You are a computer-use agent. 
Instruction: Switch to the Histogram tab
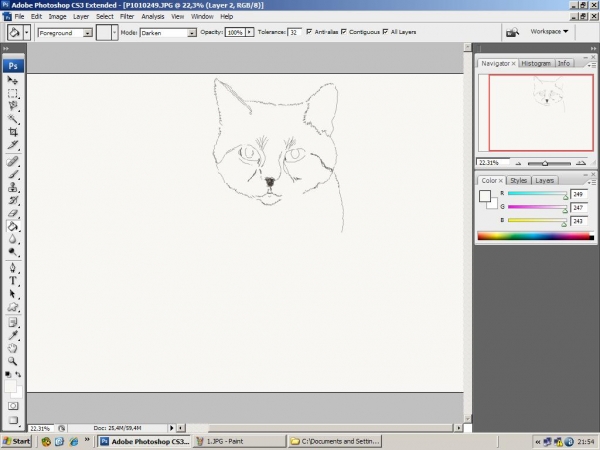pyautogui.click(x=536, y=64)
